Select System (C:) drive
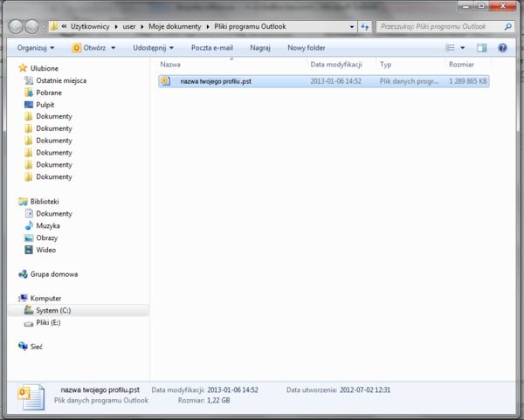The width and height of the screenshot is (524, 420). [53, 310]
